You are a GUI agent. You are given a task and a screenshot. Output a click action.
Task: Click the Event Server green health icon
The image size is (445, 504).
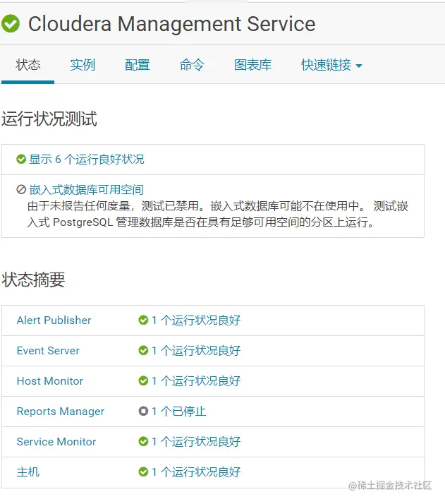[143, 350]
